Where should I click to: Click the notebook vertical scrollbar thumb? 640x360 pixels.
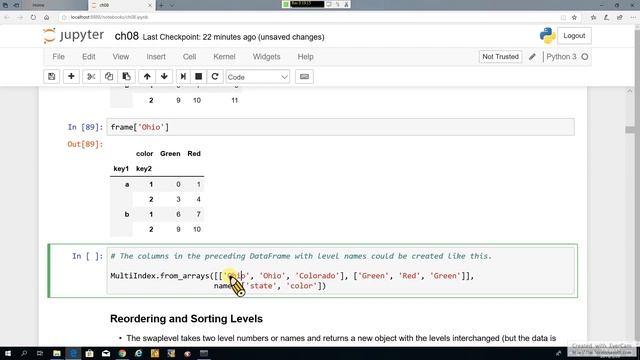pos(630,130)
